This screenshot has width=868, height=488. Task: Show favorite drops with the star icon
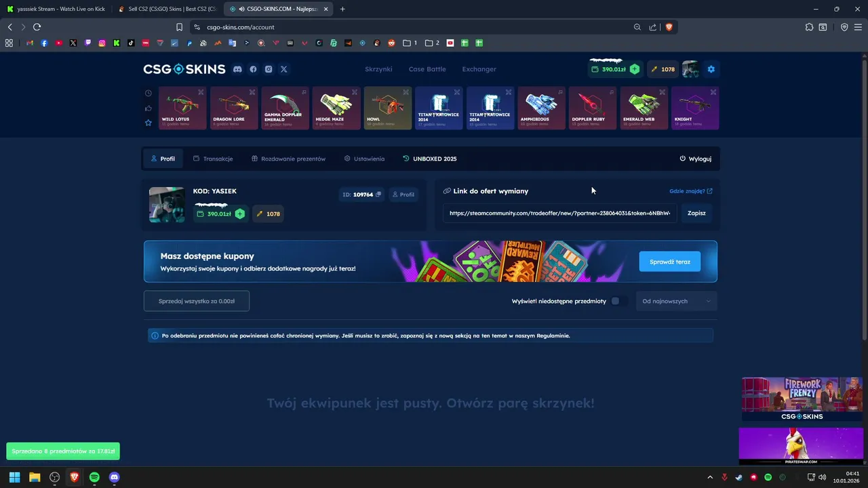(149, 123)
